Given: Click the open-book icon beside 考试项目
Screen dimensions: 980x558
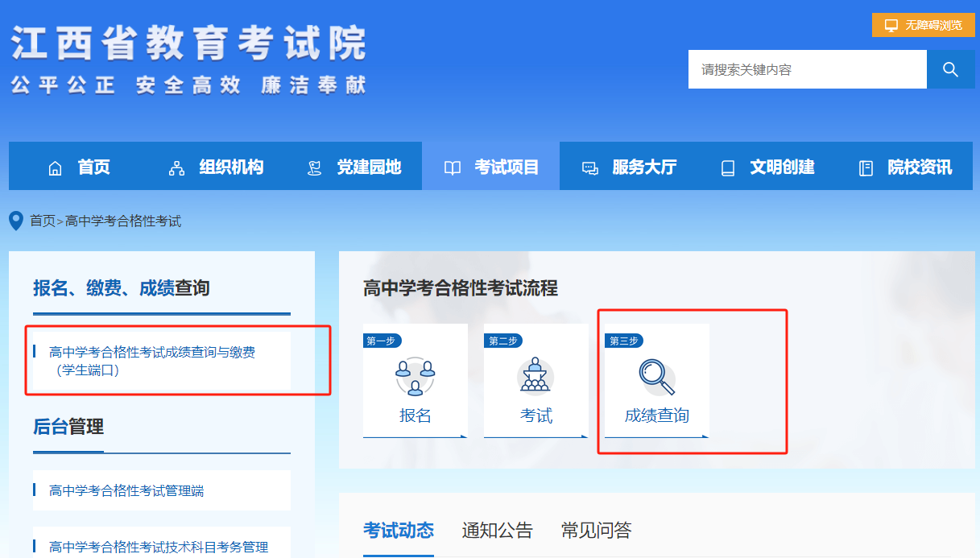Looking at the screenshot, I should pos(453,168).
